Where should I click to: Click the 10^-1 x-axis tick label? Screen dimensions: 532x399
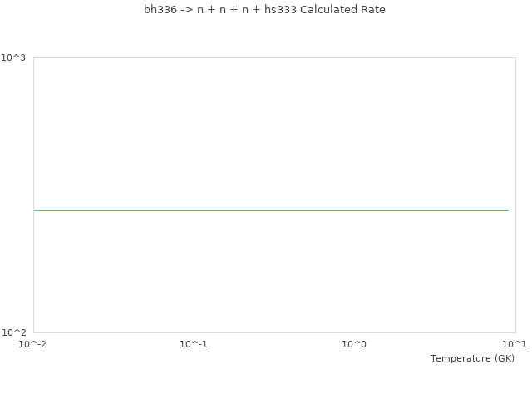(x=194, y=344)
